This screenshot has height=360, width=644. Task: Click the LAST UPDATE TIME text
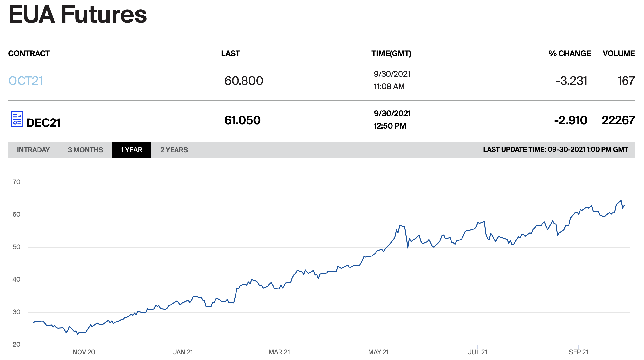coord(555,150)
